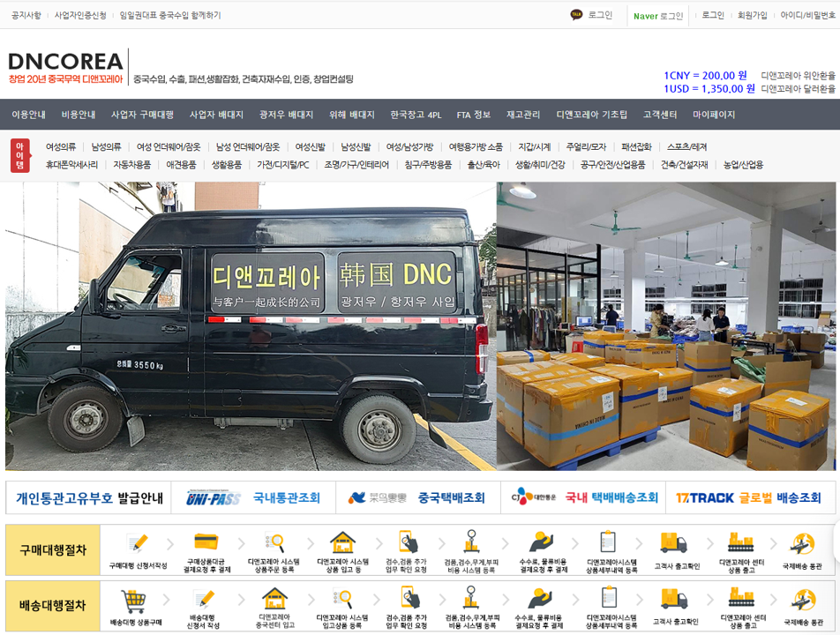Open 17TRACK 글로벌 배송조회

click(x=754, y=497)
